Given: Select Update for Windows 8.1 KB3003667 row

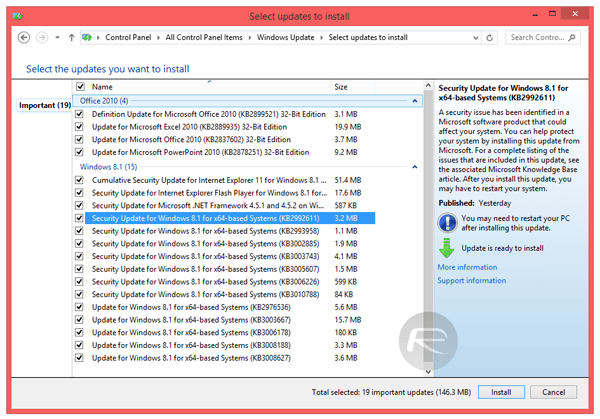Looking at the screenshot, I should click(191, 320).
